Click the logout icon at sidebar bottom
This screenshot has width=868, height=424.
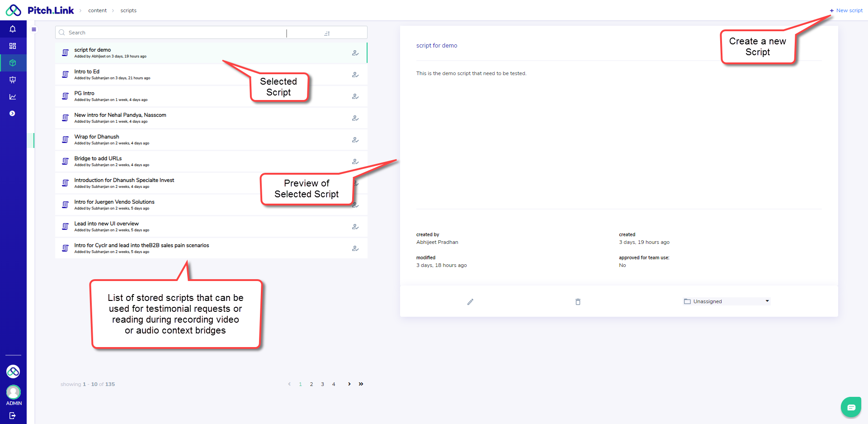tap(13, 415)
